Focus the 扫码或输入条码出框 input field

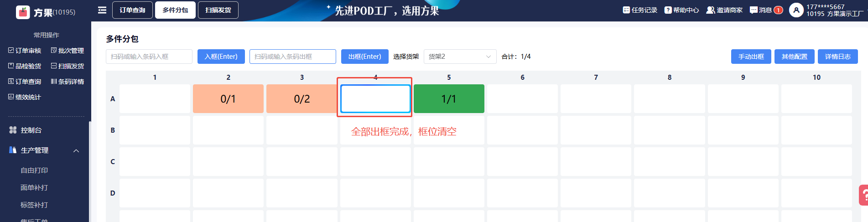coord(293,57)
